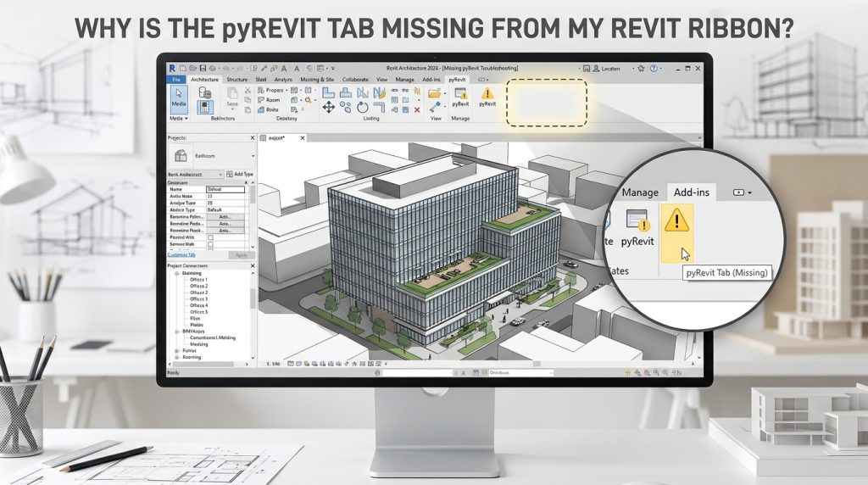Click the user Locaten sign-in icon
This screenshot has height=485, width=868.
point(596,69)
